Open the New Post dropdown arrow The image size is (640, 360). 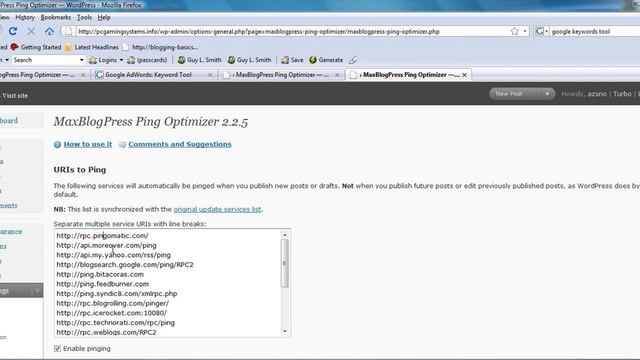pyautogui.click(x=547, y=94)
